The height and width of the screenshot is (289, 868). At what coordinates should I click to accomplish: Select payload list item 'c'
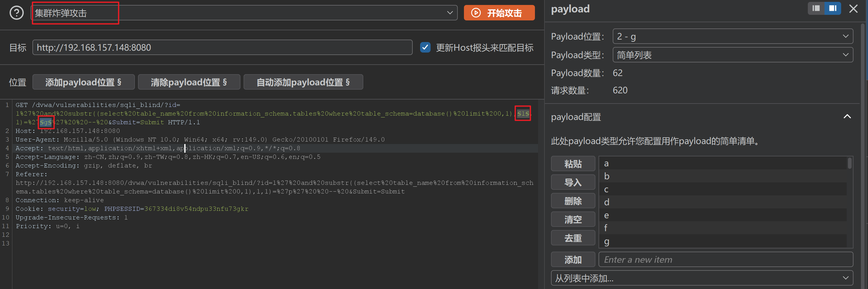pyautogui.click(x=723, y=189)
